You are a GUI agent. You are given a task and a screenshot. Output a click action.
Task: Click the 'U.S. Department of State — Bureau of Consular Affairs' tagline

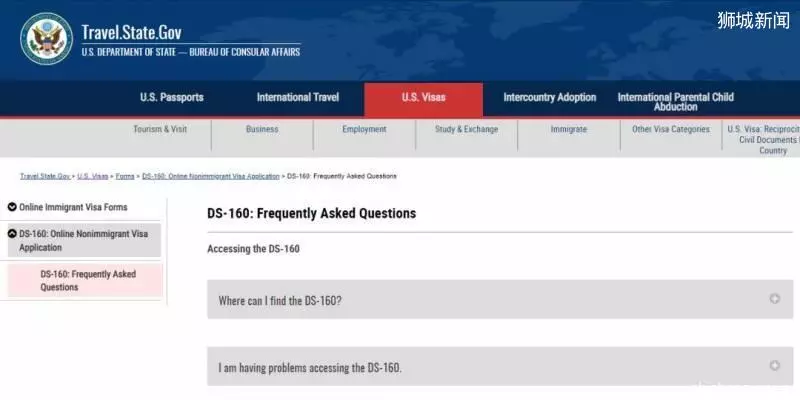191,52
